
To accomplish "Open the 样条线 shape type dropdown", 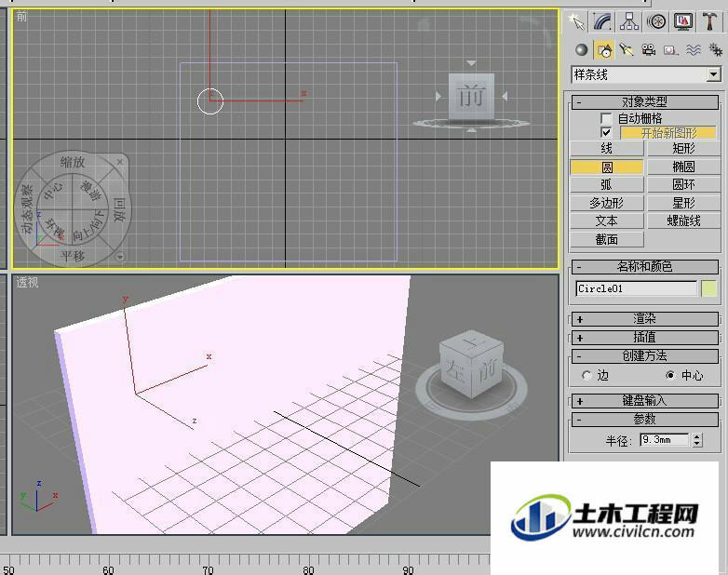I will pyautogui.click(x=714, y=74).
